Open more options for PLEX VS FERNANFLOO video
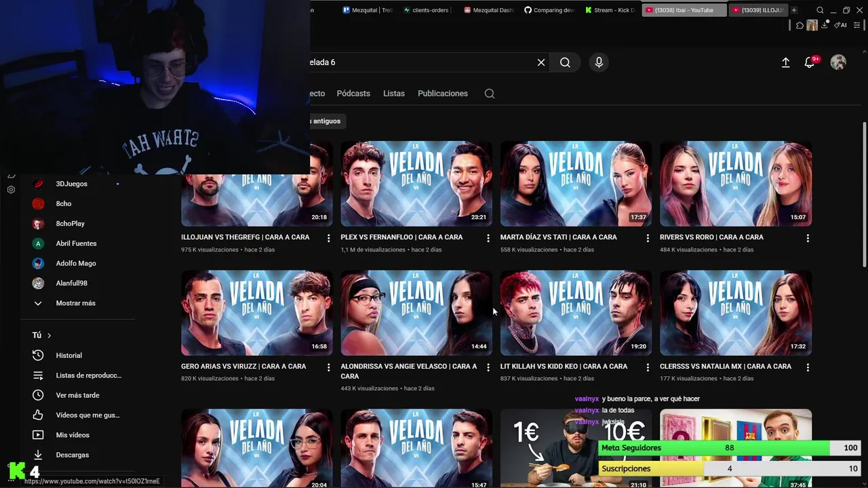Viewport: 868px width, 488px height. point(488,238)
